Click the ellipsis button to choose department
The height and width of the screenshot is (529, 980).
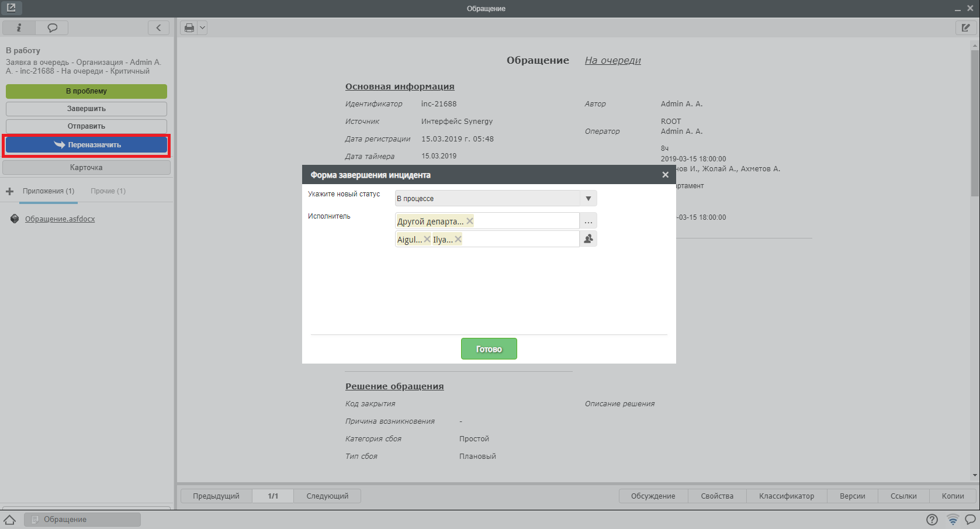click(x=588, y=221)
